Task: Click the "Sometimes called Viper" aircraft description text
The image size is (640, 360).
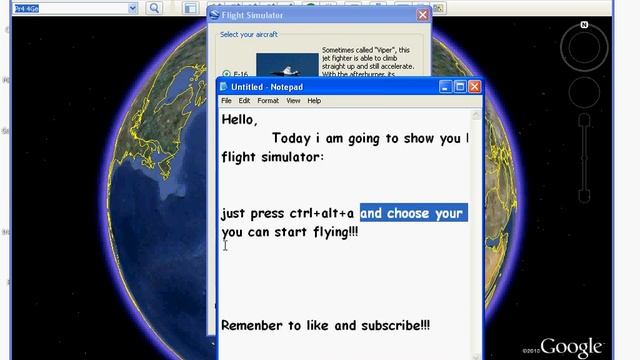Action: tap(368, 62)
